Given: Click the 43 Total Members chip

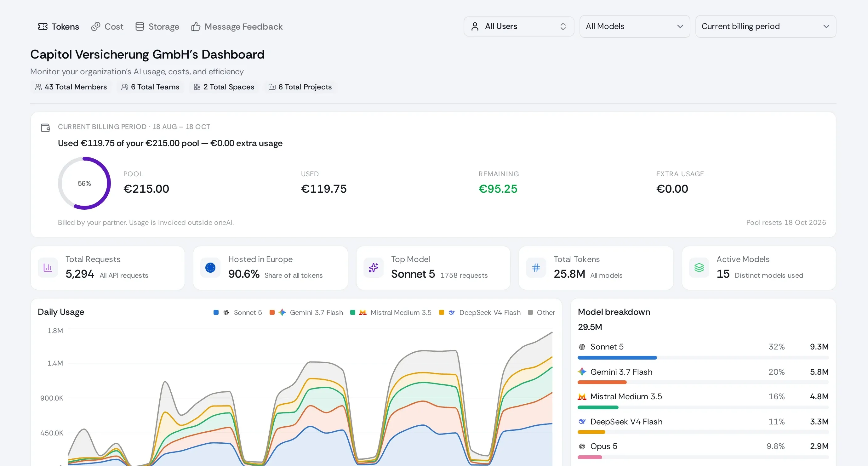Looking at the screenshot, I should (71, 87).
